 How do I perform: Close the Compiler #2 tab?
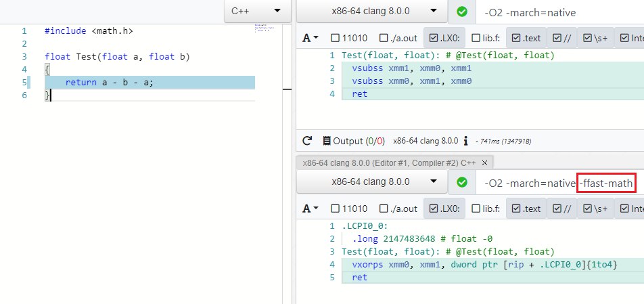pyautogui.click(x=484, y=163)
